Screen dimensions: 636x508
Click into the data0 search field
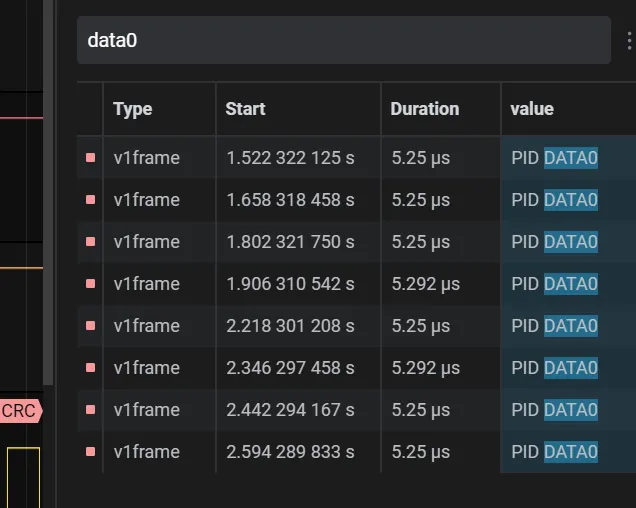point(340,41)
